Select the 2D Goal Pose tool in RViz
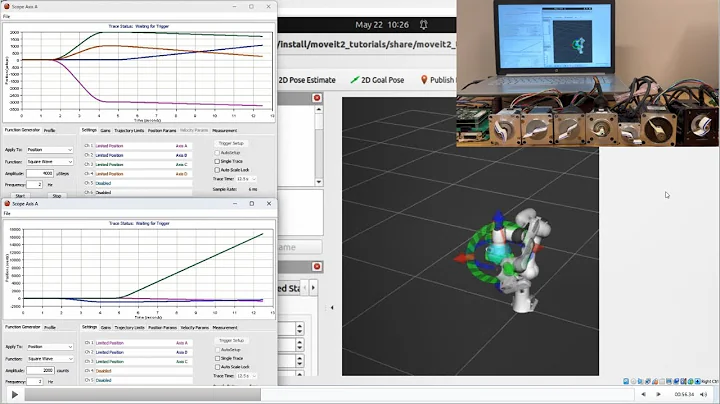Viewport: 720px width, 404px height. [377, 80]
